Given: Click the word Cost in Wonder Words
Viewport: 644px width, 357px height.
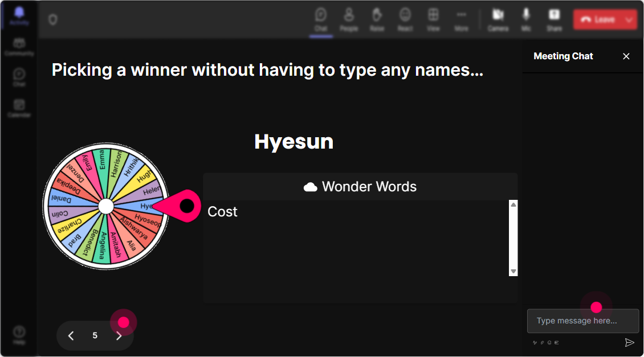Looking at the screenshot, I should 222,212.
